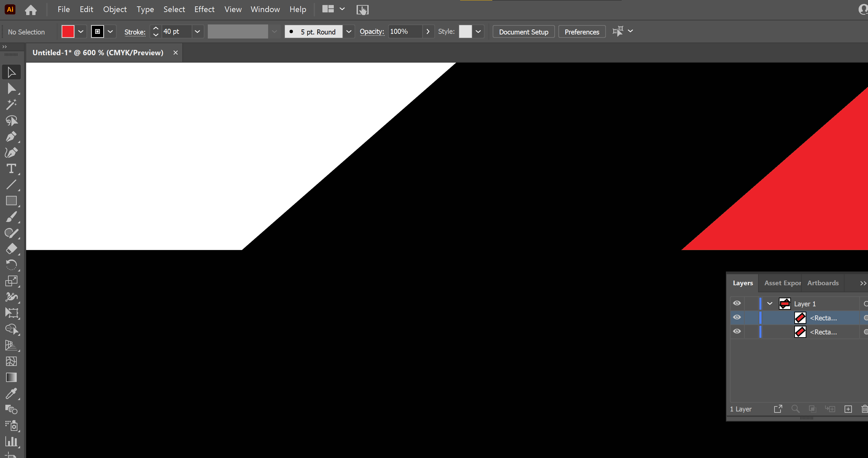This screenshot has height=458, width=868.
Task: Pick the Column Graph tool
Action: click(x=11, y=442)
